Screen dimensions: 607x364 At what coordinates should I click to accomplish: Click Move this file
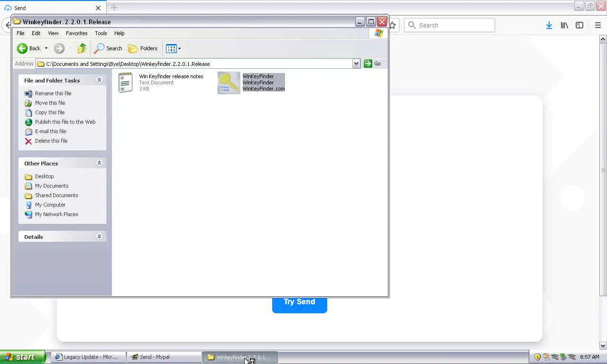50,103
